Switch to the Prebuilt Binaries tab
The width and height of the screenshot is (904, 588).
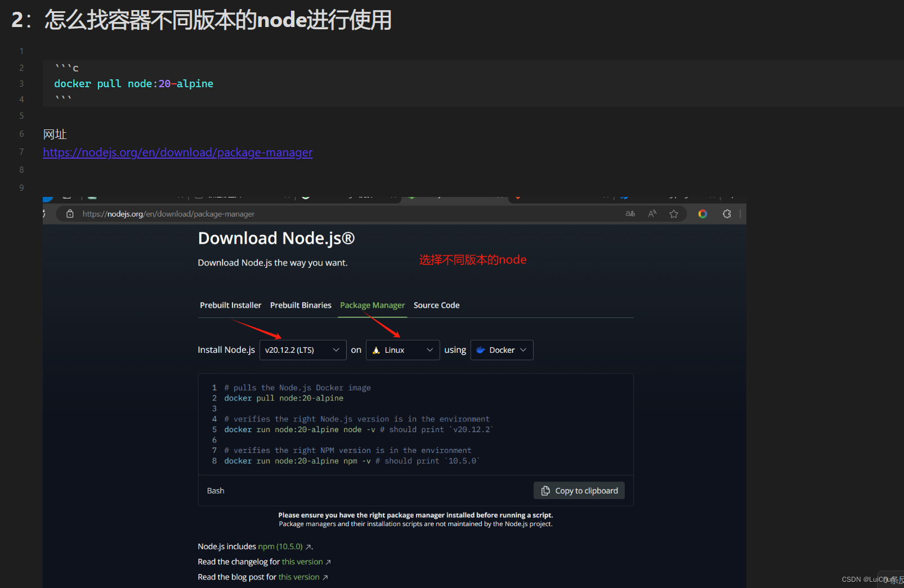pos(301,305)
